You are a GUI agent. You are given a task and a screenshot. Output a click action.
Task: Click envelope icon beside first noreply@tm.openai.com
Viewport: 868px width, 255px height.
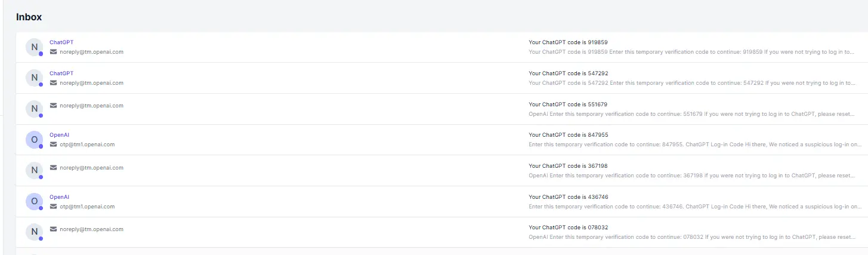[x=53, y=52]
